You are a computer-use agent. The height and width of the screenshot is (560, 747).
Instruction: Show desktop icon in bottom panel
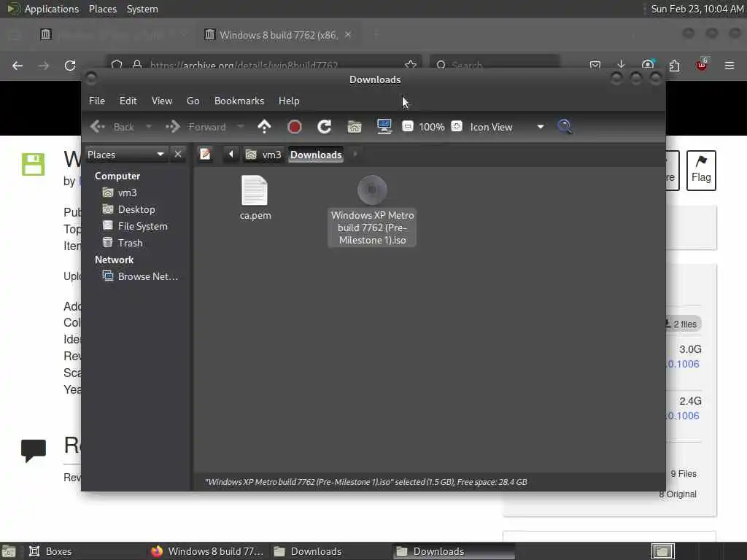pos(9,552)
